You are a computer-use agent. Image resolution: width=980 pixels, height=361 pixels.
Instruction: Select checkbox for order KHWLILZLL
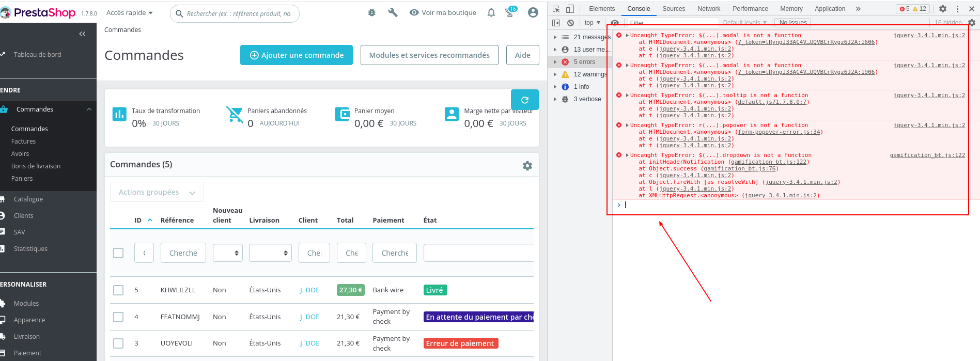tap(118, 290)
